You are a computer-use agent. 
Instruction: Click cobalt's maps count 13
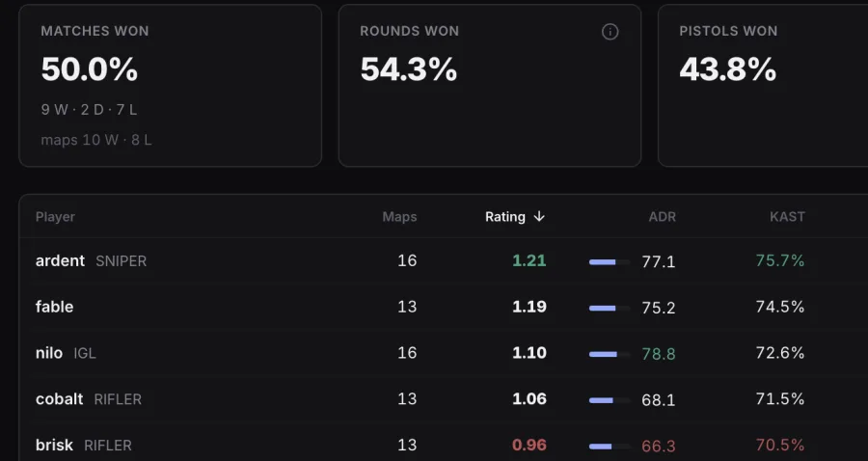tap(407, 399)
